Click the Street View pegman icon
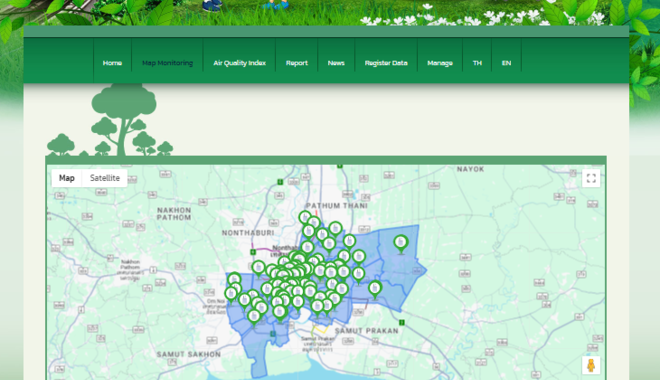The width and height of the screenshot is (660, 380). click(591, 365)
